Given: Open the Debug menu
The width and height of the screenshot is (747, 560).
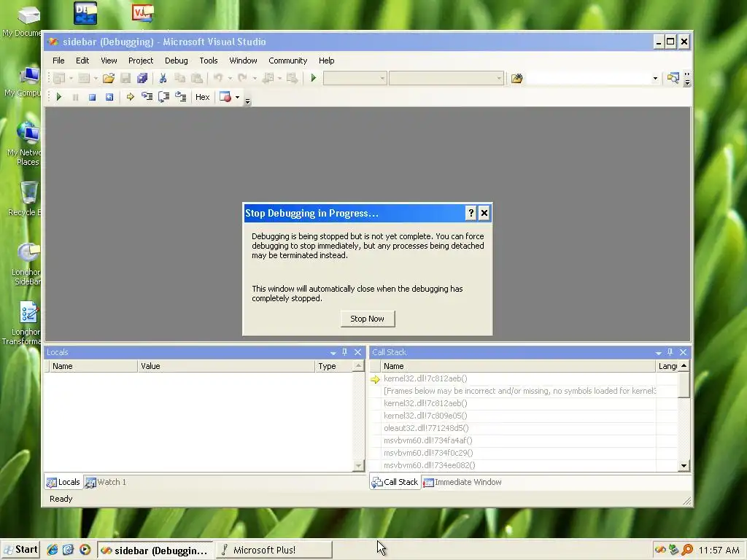Looking at the screenshot, I should 177,61.
